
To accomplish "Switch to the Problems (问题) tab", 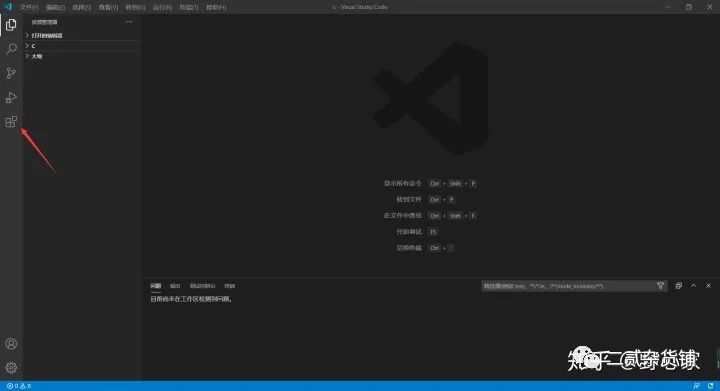I will (156, 286).
